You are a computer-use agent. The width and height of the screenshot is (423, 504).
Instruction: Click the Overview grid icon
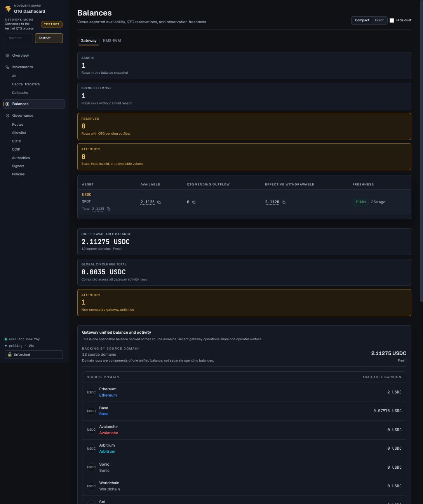[x=7, y=55]
